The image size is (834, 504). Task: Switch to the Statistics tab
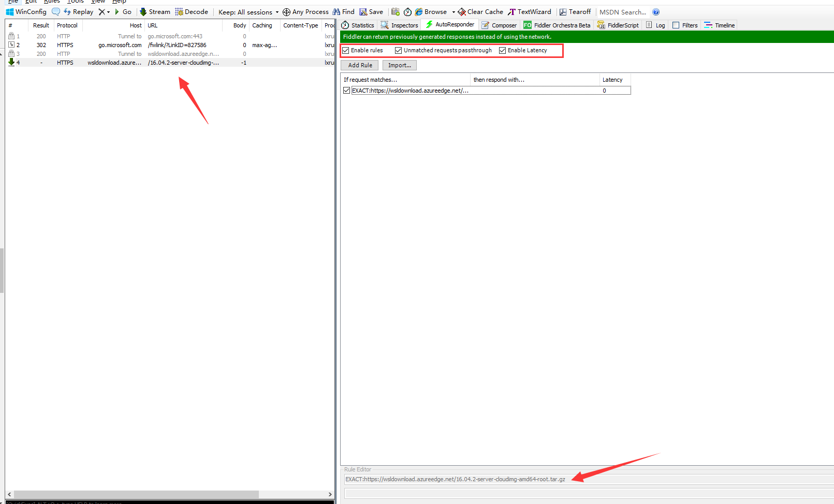pos(358,25)
